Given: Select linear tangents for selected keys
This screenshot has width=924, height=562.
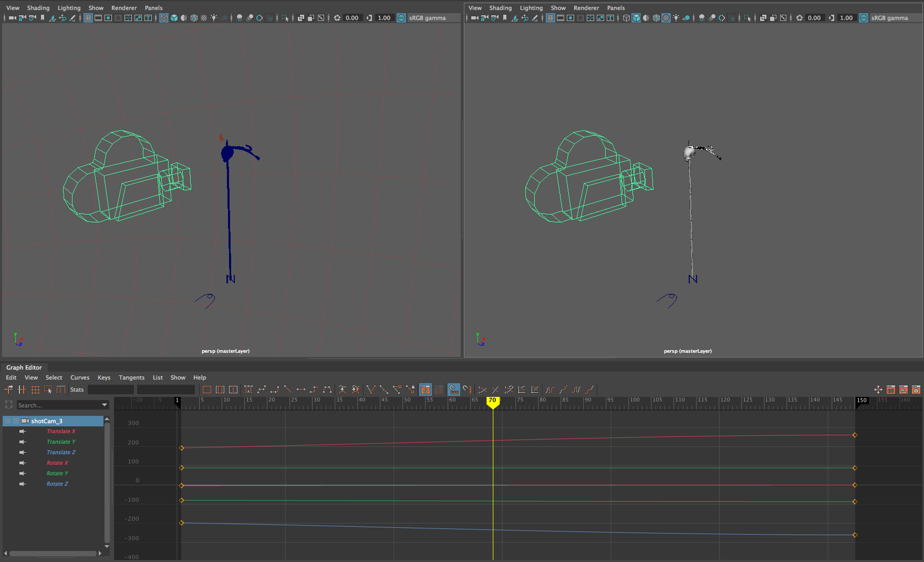Looking at the screenshot, I should (x=288, y=390).
